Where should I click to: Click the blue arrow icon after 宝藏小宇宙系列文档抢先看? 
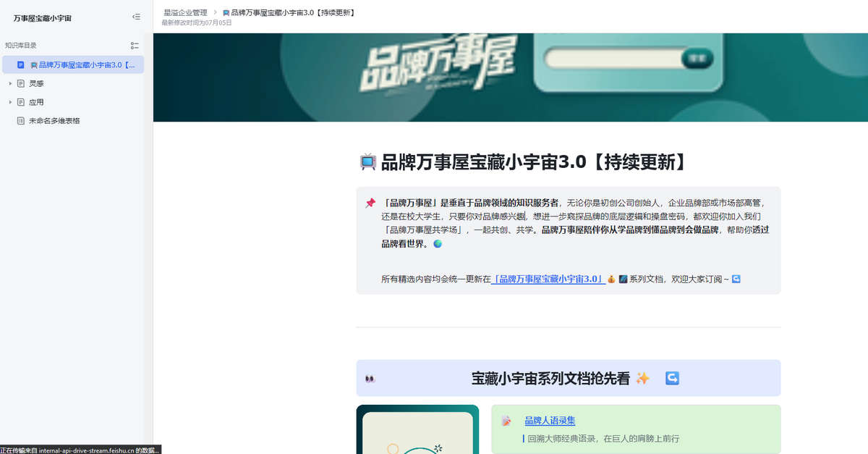(672, 378)
